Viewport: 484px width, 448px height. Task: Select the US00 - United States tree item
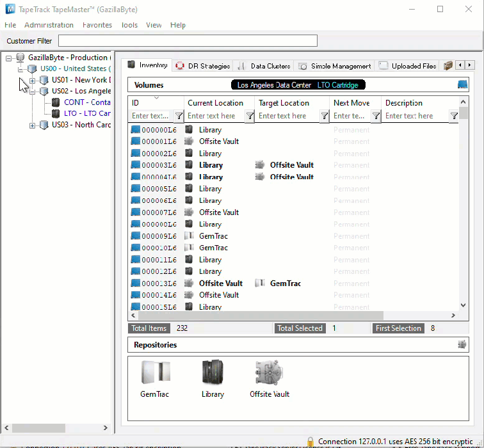tap(76, 68)
